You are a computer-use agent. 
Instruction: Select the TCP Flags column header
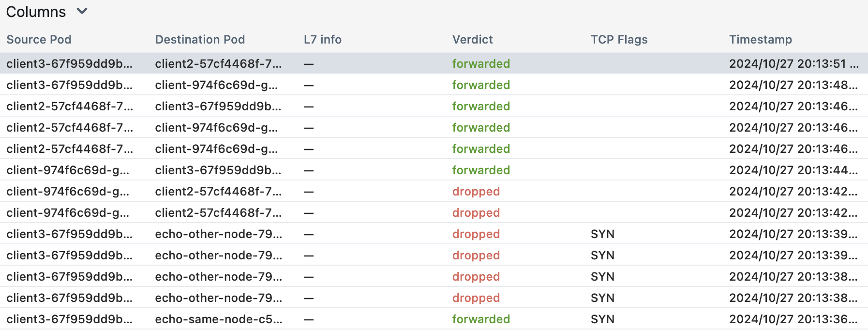[x=619, y=40]
